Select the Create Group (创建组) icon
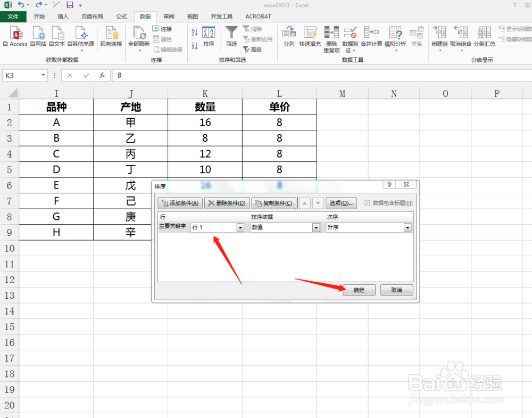The image size is (532, 418). click(439, 36)
